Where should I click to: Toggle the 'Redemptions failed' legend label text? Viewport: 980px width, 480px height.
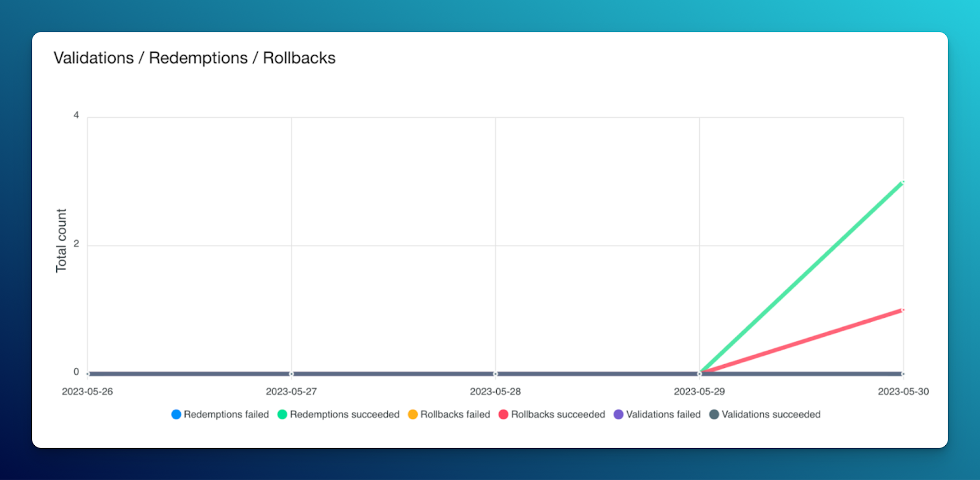coord(226,414)
